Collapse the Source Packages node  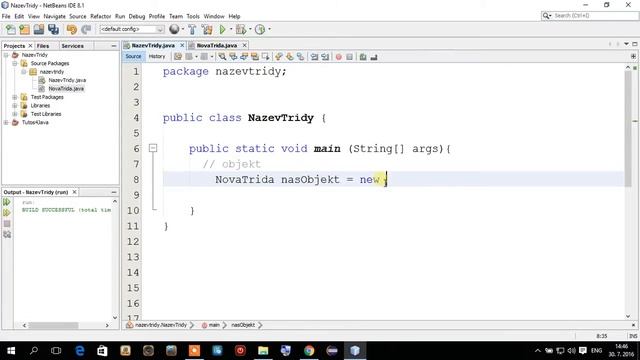click(15, 63)
